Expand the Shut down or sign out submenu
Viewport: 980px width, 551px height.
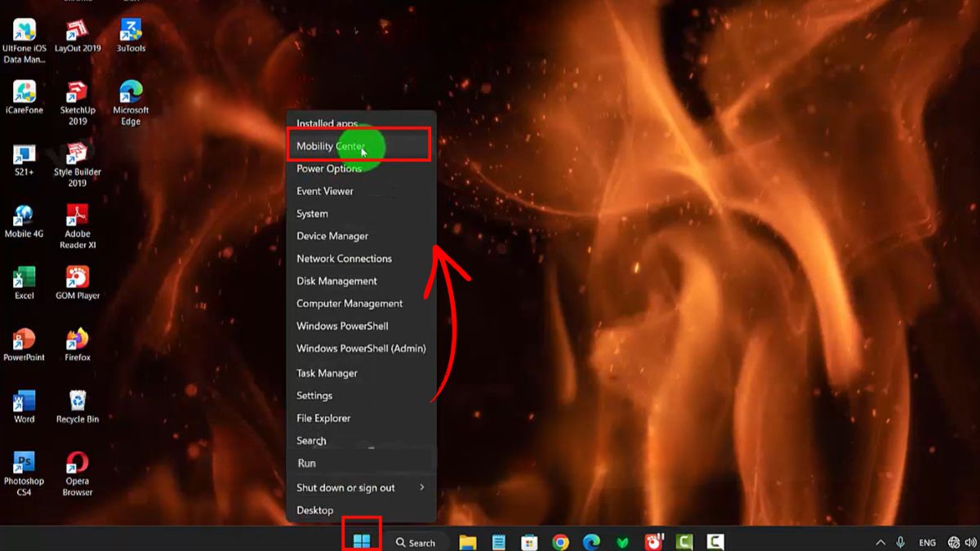pos(361,487)
